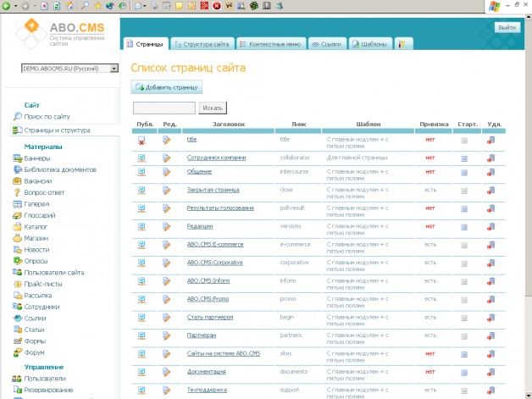Toggle the published state of the 'title' page
The width and height of the screenshot is (532, 399).
click(142, 141)
